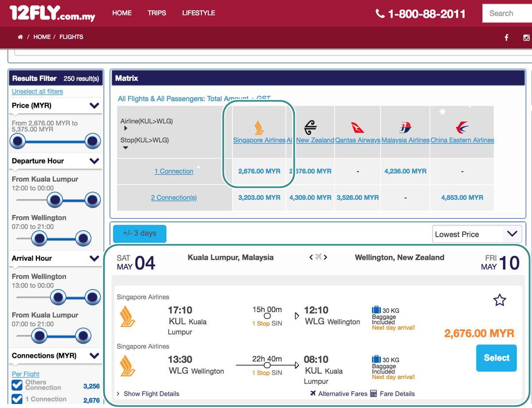Click the Alternative Fares link
Viewport: 532px width, 408px height.
click(x=343, y=393)
